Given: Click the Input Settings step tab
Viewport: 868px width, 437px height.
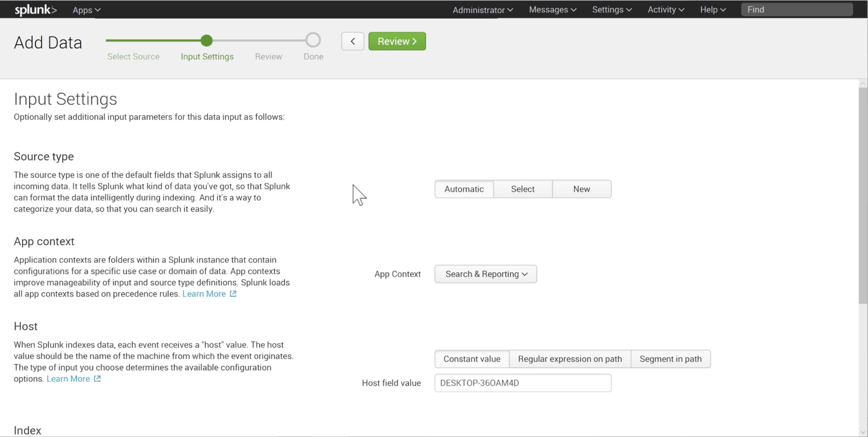Looking at the screenshot, I should tap(207, 56).
